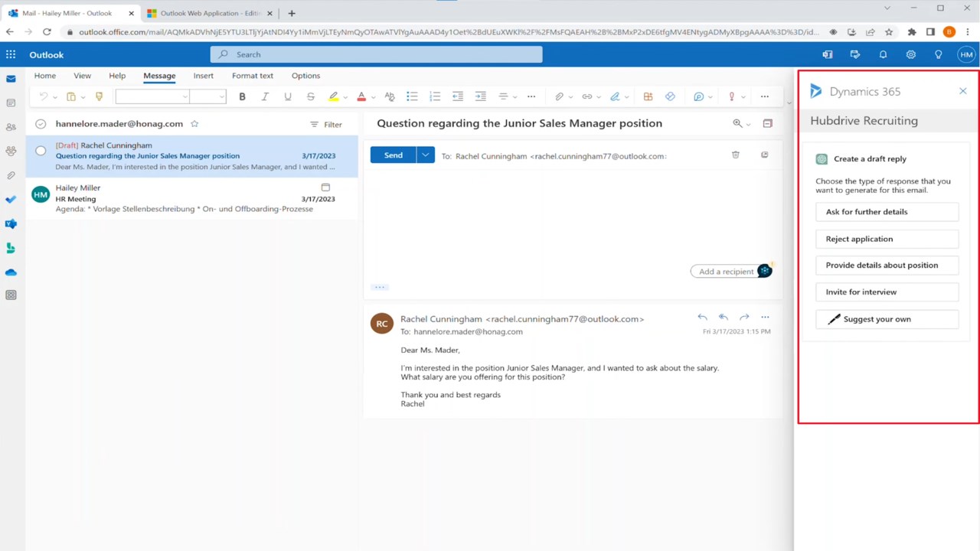Choose Ask for further details
Screen dimensions: 980x551
[887, 212]
